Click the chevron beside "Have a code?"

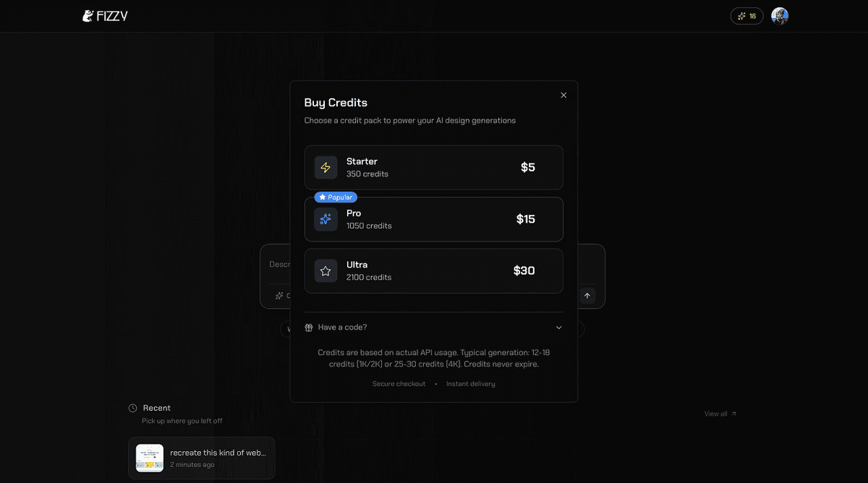point(558,328)
